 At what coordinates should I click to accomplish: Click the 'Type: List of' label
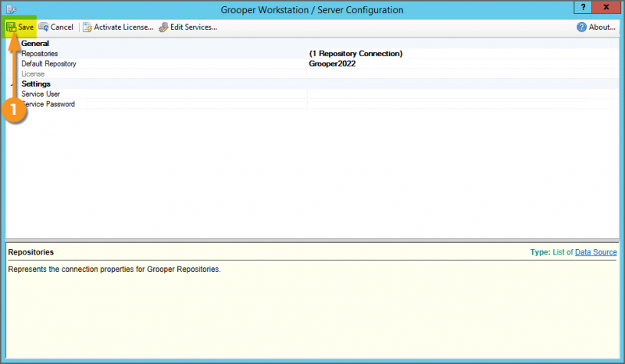552,252
